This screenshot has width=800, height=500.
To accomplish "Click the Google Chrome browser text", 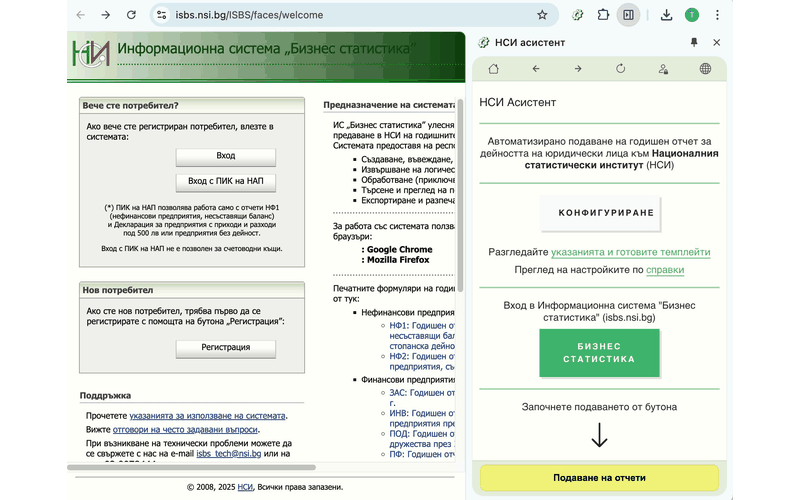I will pyautogui.click(x=399, y=249).
